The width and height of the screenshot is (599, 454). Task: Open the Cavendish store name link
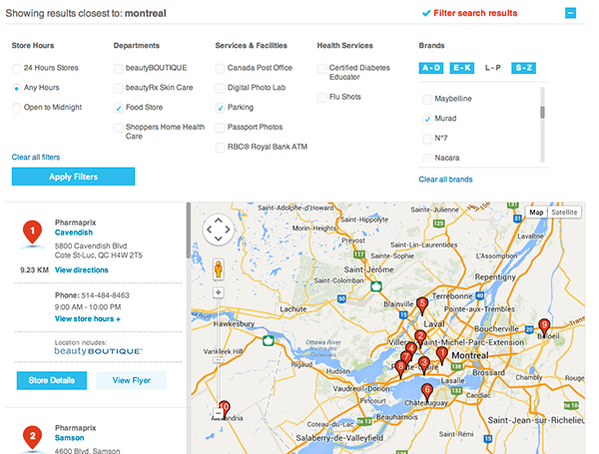coord(74,232)
